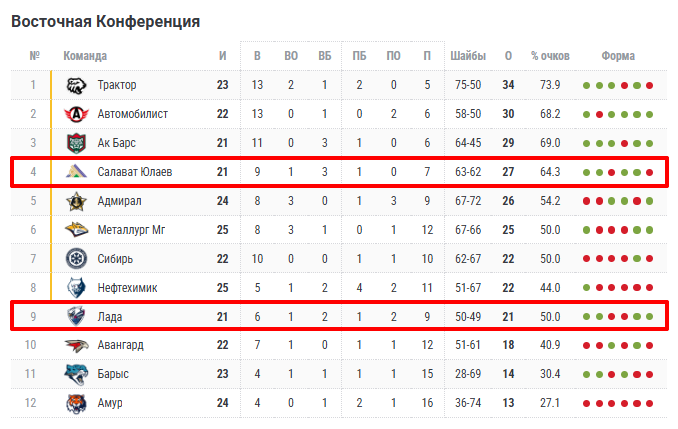Open the Лада team name link
Screen dimensions: 678x429
click(x=112, y=317)
